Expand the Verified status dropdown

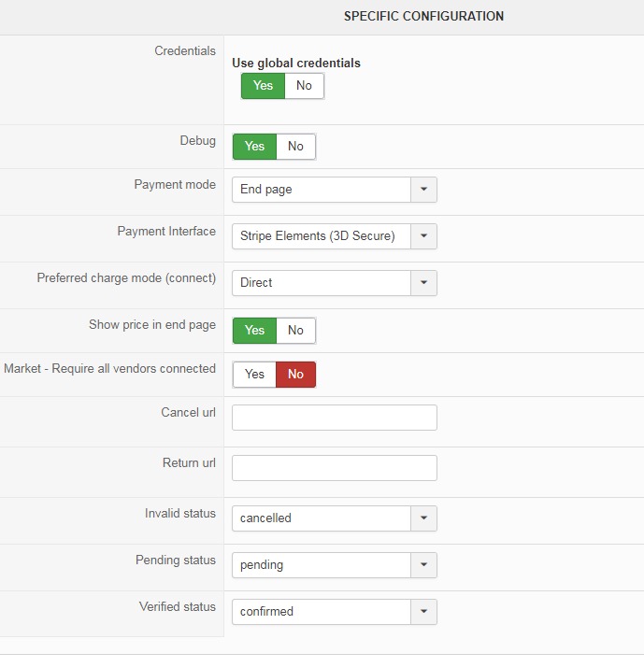(x=423, y=612)
